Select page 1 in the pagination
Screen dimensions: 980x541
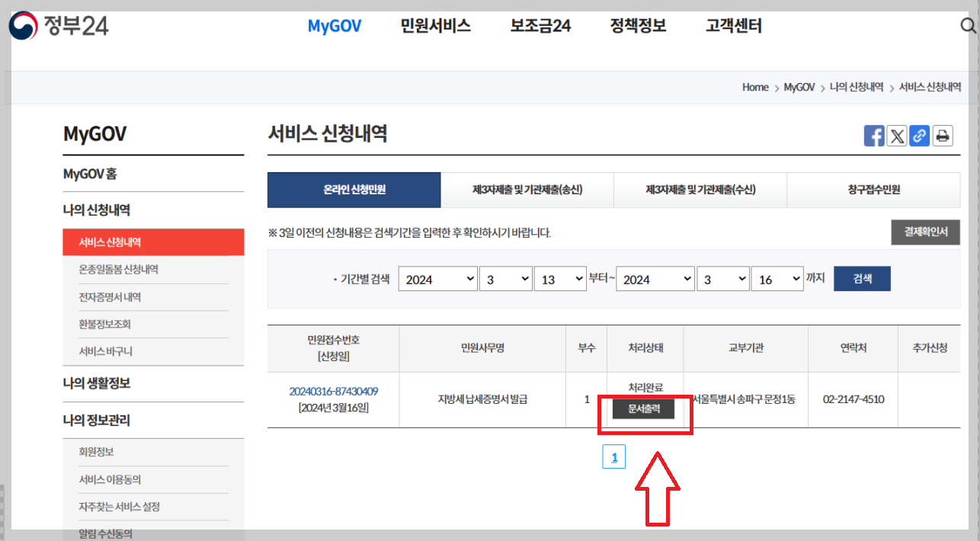coord(614,456)
